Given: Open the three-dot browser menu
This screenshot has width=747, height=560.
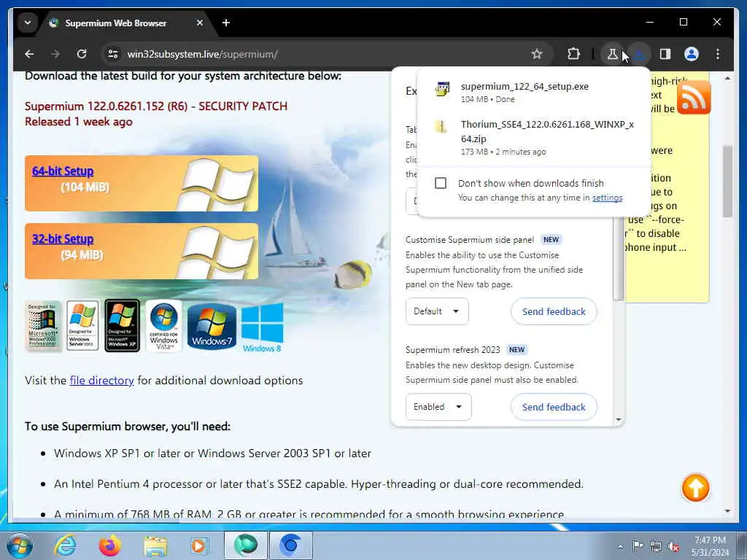Looking at the screenshot, I should click(718, 54).
